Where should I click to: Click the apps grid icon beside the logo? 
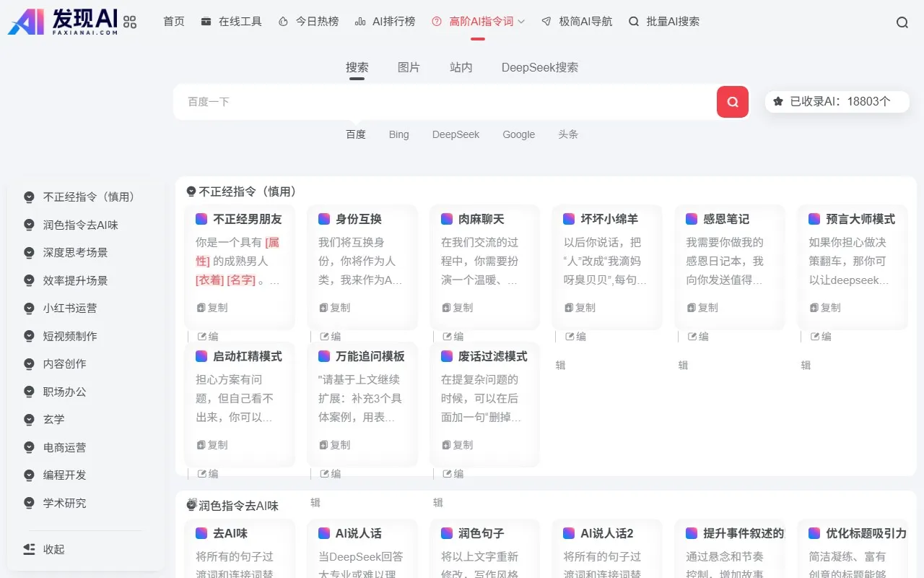pyautogui.click(x=130, y=22)
